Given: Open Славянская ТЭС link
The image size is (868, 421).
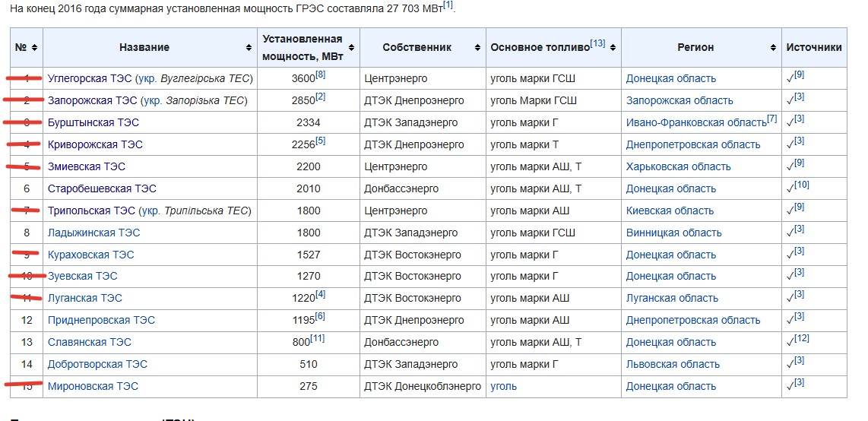Looking at the screenshot, I should (90, 343).
